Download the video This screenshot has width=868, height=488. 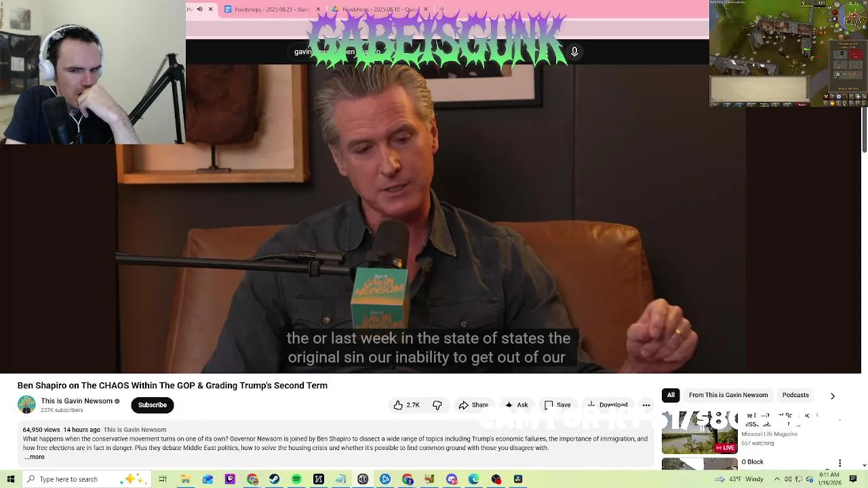pyautogui.click(x=608, y=405)
